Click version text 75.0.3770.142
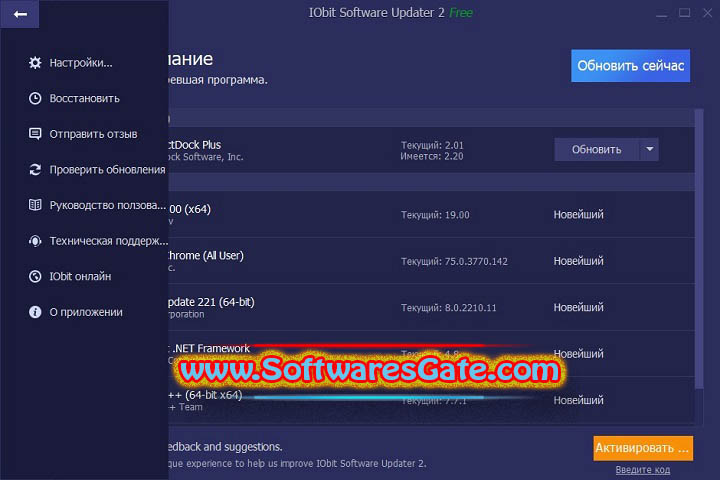Image resolution: width=720 pixels, height=480 pixels. point(476,261)
